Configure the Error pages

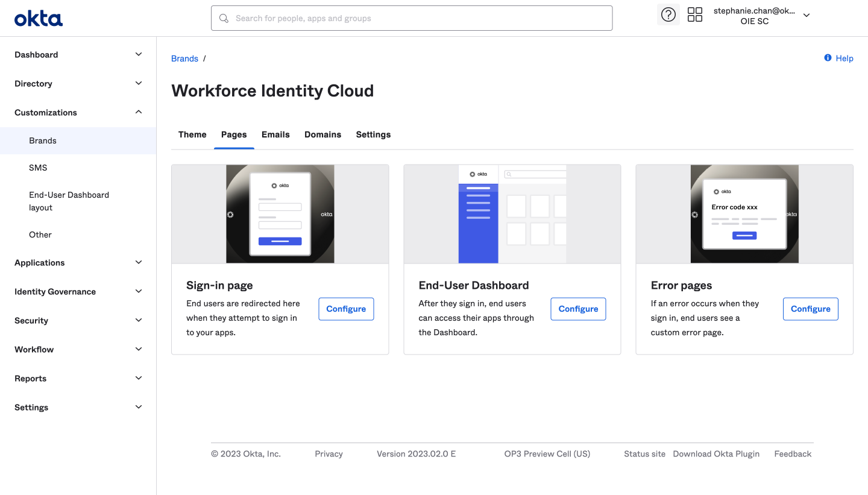(x=810, y=309)
